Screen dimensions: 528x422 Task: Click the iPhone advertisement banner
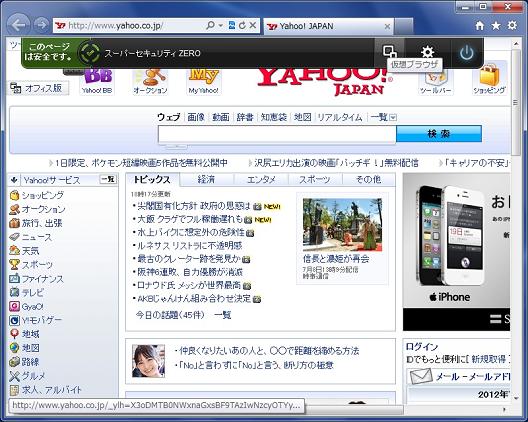click(456, 252)
